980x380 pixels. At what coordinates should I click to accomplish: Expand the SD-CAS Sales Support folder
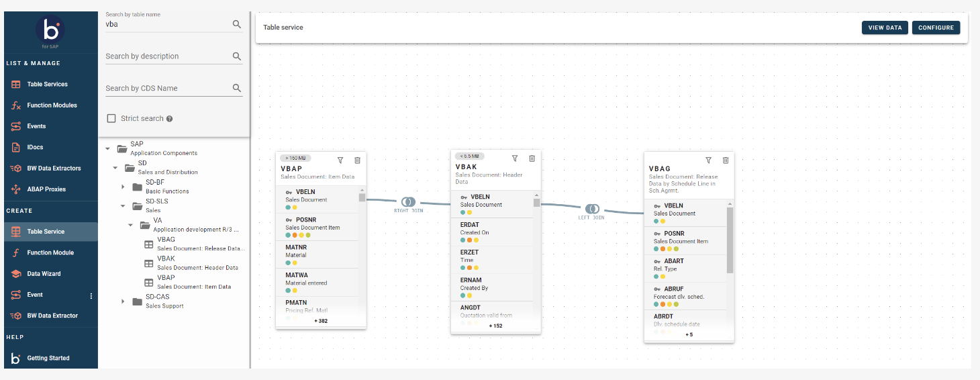(123, 301)
